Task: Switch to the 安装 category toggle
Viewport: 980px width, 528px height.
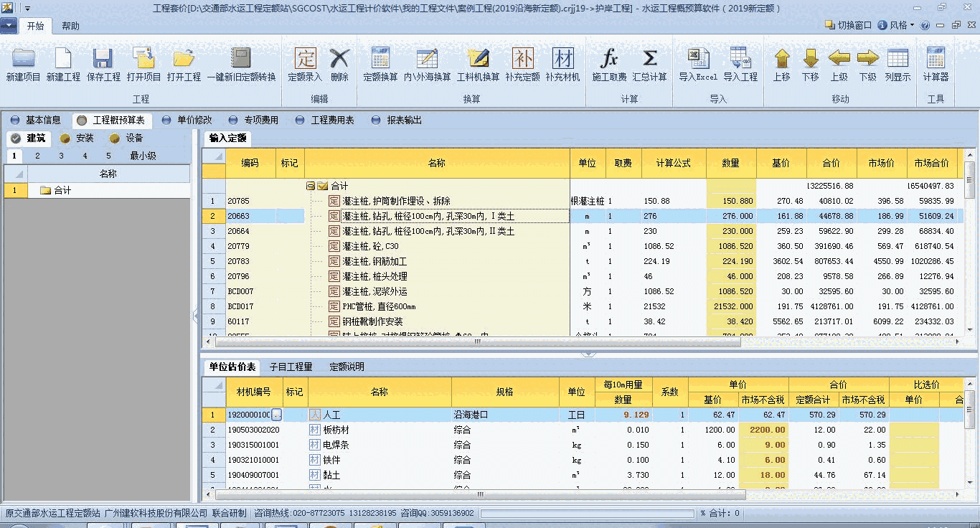Action: pos(85,138)
